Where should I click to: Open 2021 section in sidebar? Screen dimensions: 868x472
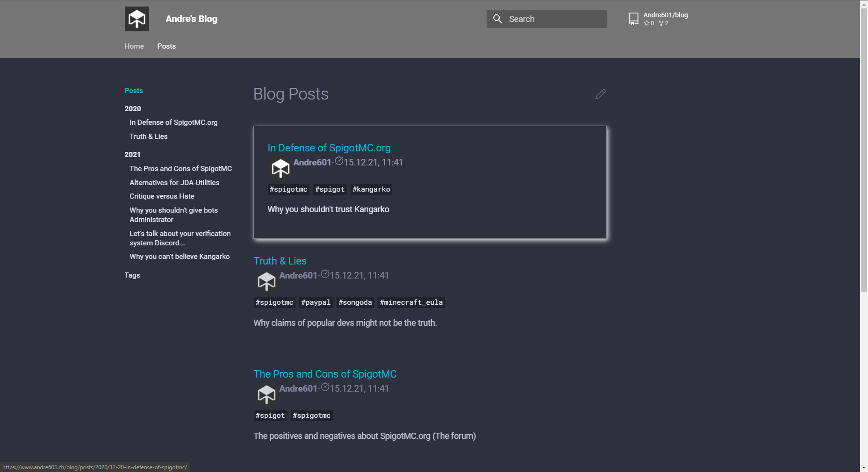(x=133, y=154)
